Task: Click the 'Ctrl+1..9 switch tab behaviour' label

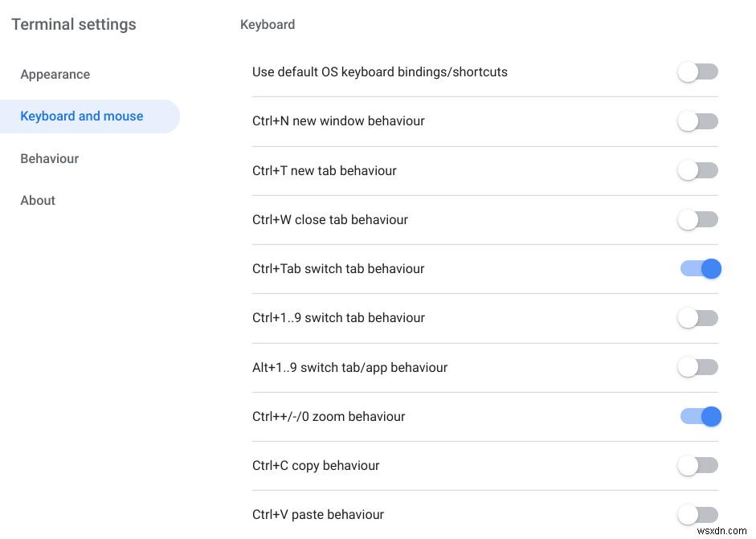Action: (x=338, y=318)
